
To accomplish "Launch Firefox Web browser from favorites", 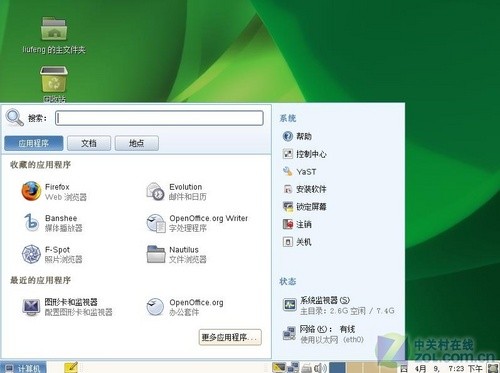I will click(54, 192).
